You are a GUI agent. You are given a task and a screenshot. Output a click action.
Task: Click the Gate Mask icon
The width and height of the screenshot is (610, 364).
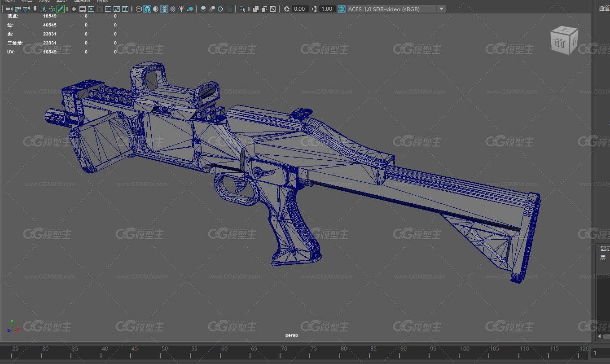click(100, 9)
